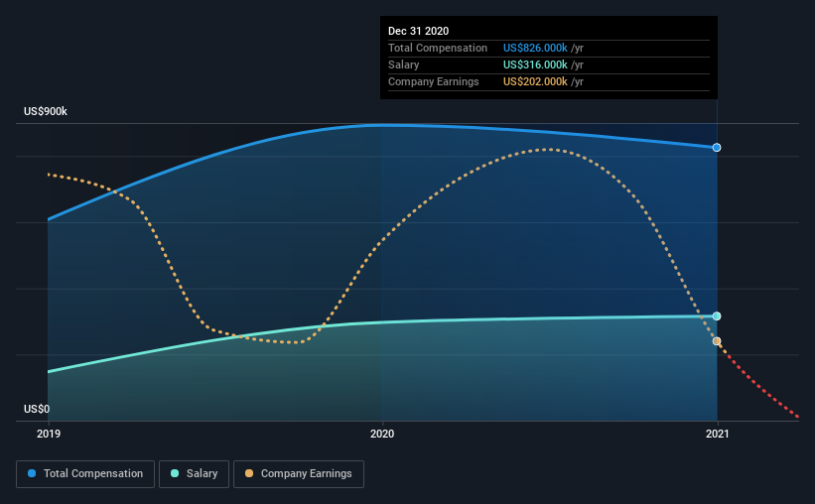The image size is (815, 504).
Task: Toggle the Salary legend button
Action: coord(194,474)
